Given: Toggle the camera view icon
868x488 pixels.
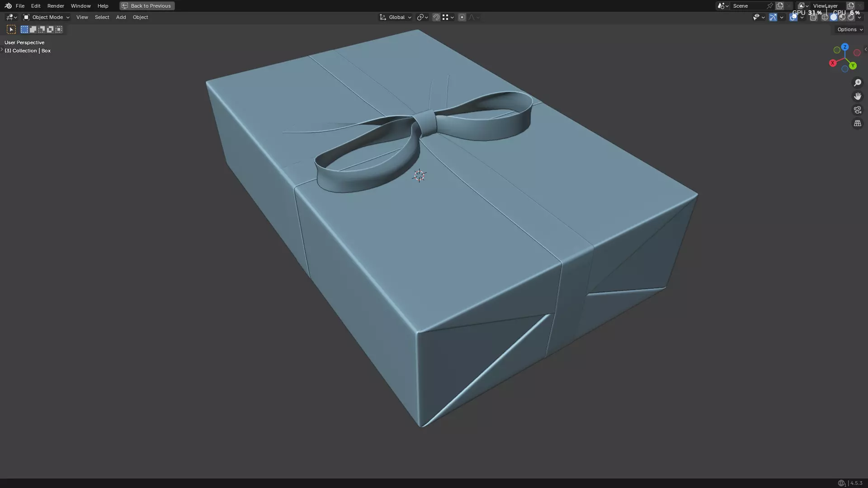Looking at the screenshot, I should (858, 110).
